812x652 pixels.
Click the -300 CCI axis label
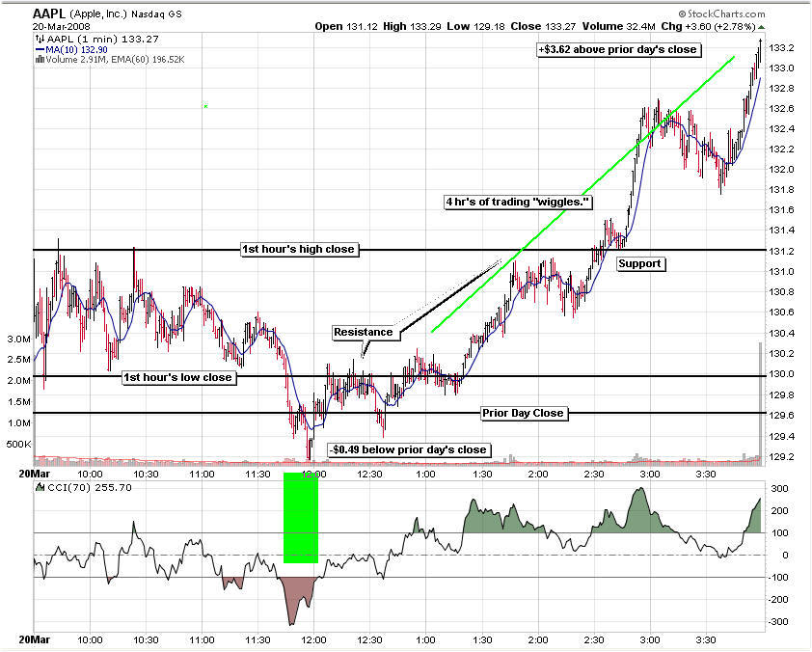tap(778, 621)
